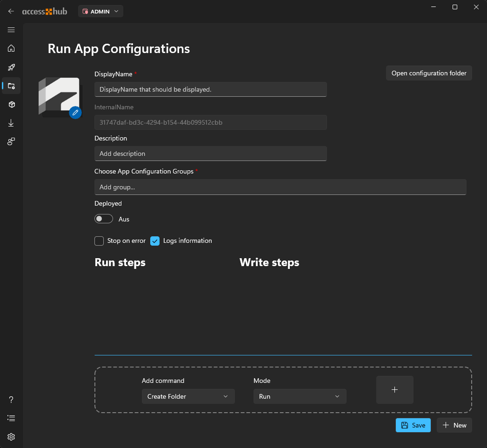487x448 pixels.
Task: Open the Home page icon
Action: [x=11, y=48]
